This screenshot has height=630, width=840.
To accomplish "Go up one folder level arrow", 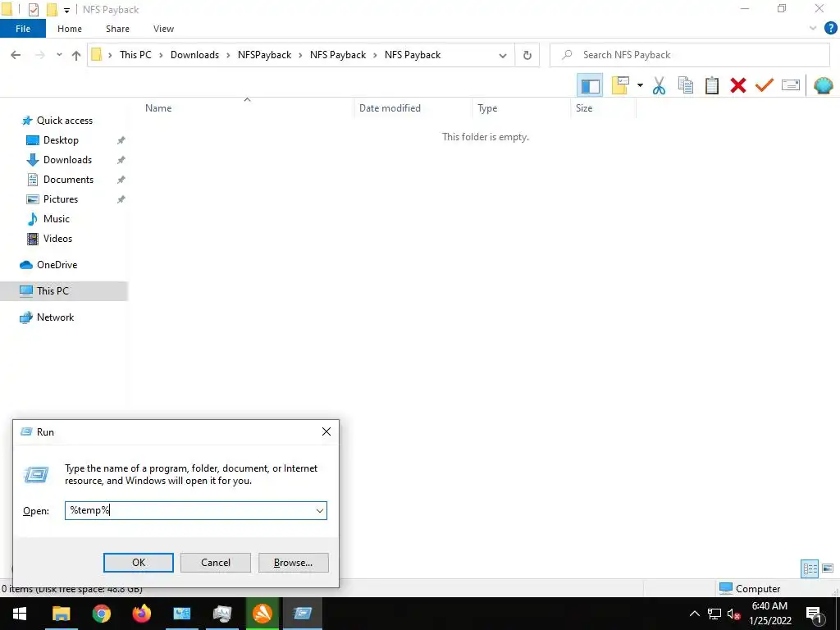I will point(76,55).
